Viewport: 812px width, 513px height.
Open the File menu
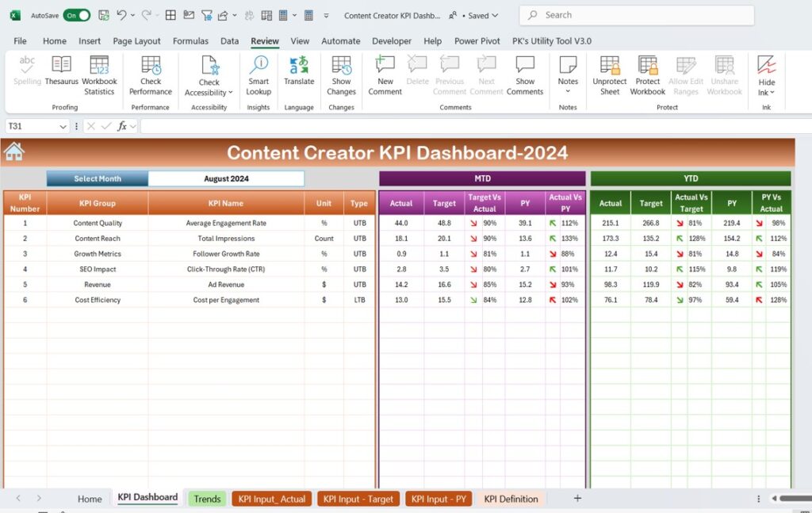tap(20, 41)
